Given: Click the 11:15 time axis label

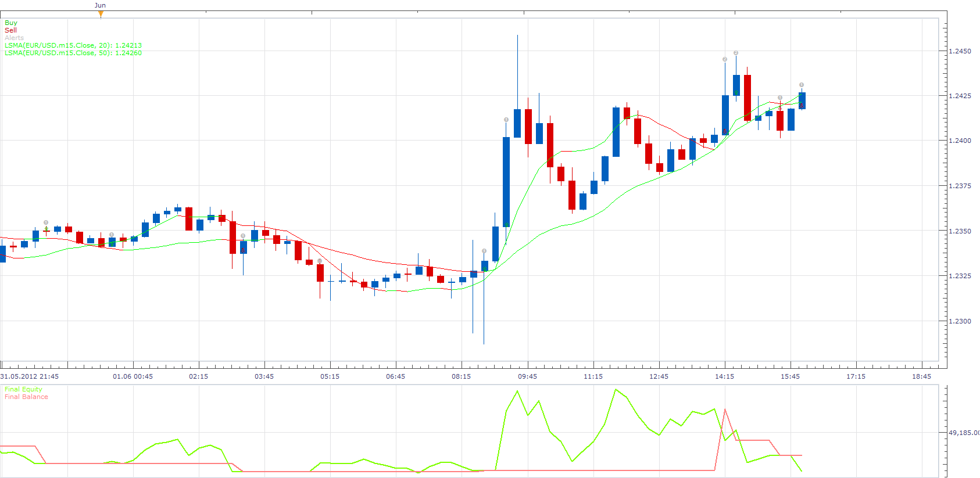Looking at the screenshot, I should point(593,376).
